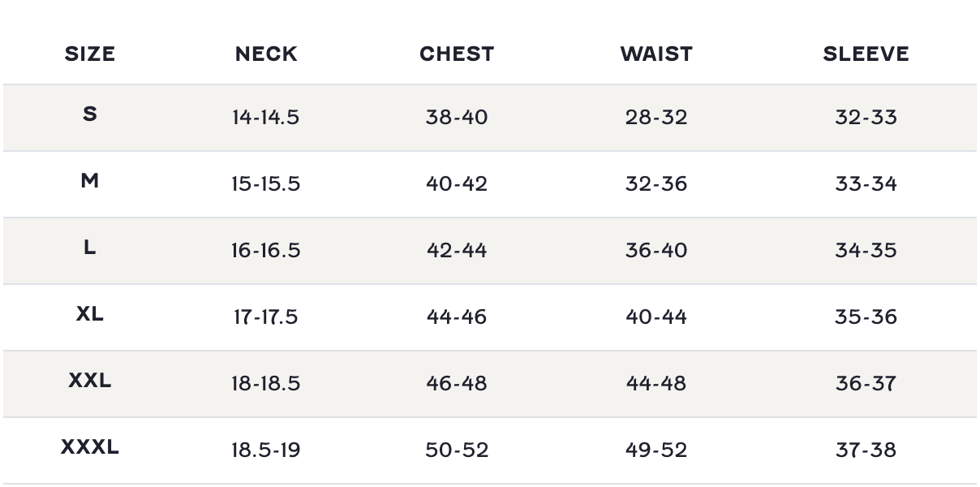Viewport: 980px width, 487px height.
Task: Click sleeve measurement 35-36
Action: click(x=866, y=317)
